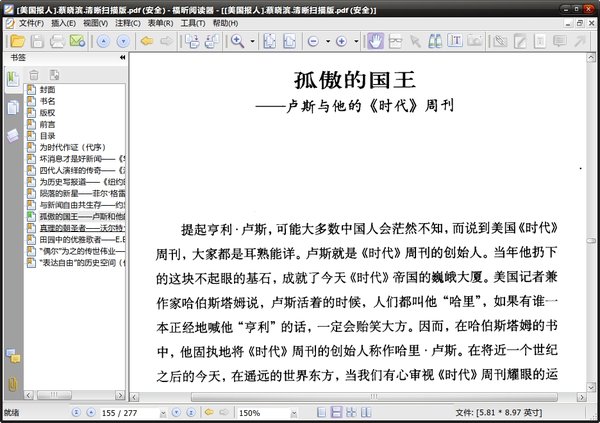
Task: Click the last page button in status bar
Action: click(x=191, y=413)
